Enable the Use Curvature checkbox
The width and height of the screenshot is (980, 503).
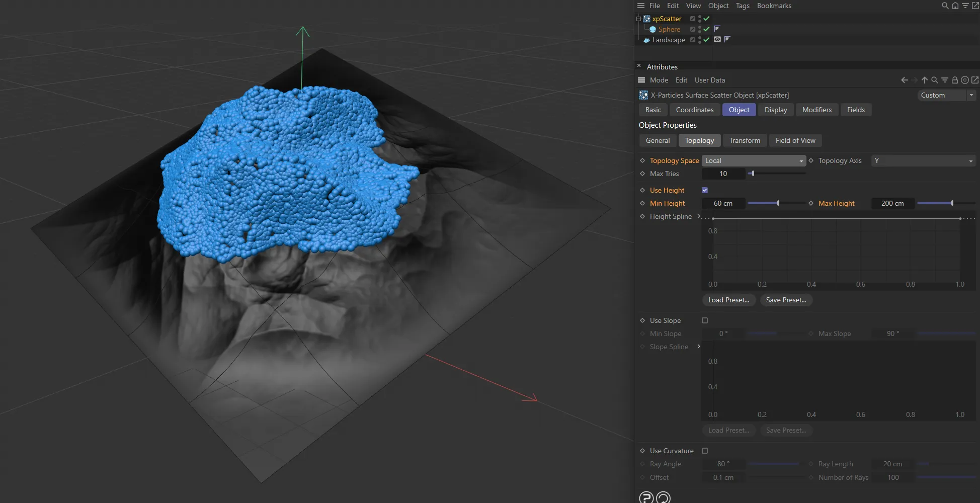point(705,451)
